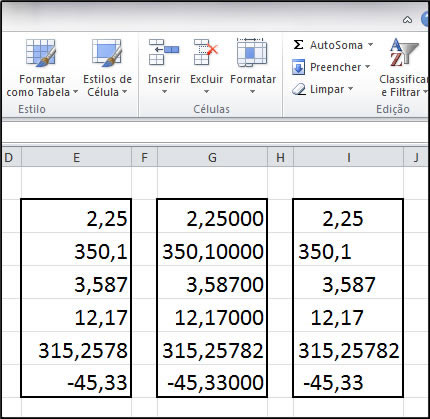Image resolution: width=430 pixels, height=419 pixels.
Task: Expand the Limpar dropdown arrow
Action: pyautogui.click(x=350, y=89)
